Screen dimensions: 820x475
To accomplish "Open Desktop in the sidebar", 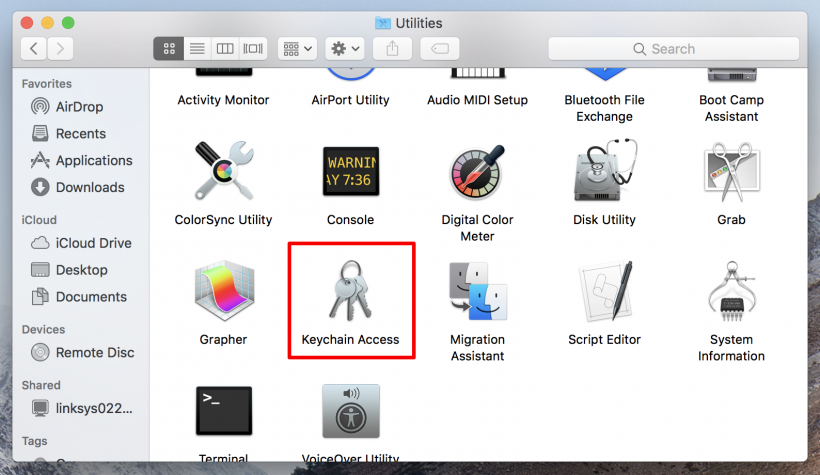I will [81, 270].
